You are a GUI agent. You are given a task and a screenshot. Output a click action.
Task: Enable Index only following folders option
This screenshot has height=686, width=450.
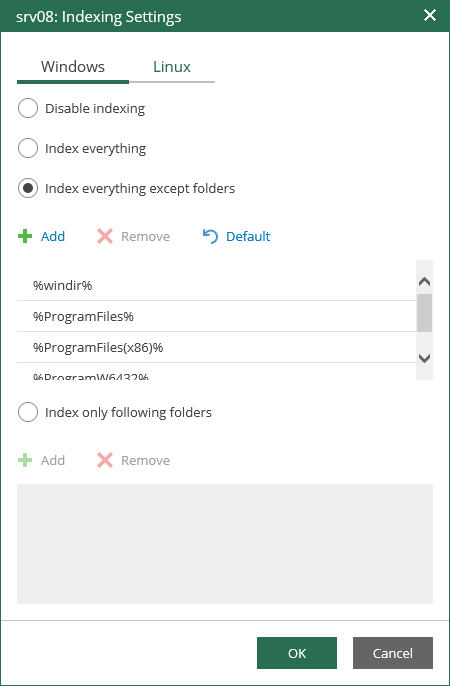[28, 412]
